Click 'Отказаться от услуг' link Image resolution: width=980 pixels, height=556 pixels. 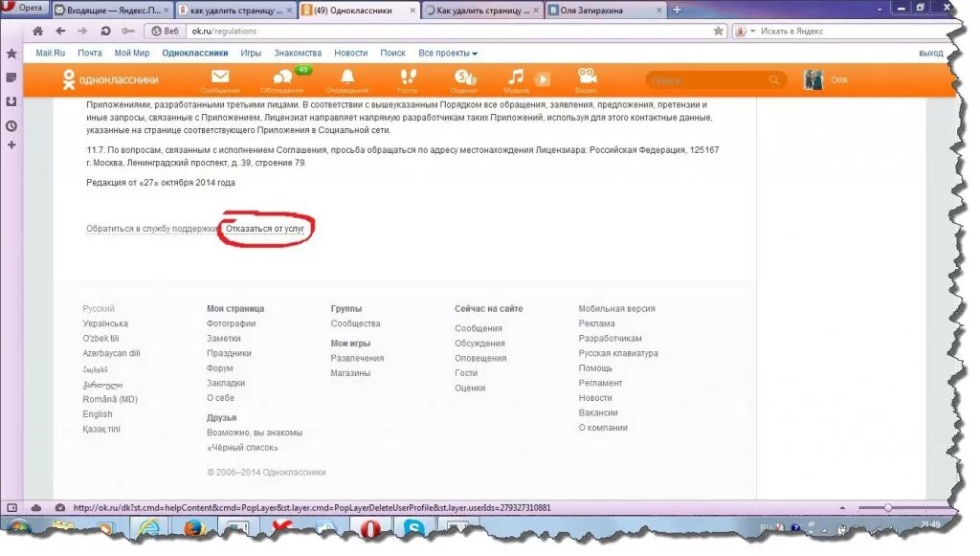coord(265,229)
